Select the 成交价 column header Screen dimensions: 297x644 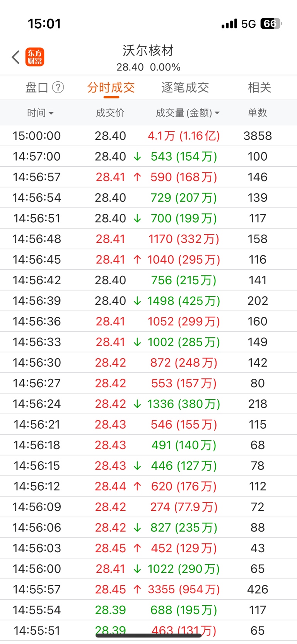point(110,113)
